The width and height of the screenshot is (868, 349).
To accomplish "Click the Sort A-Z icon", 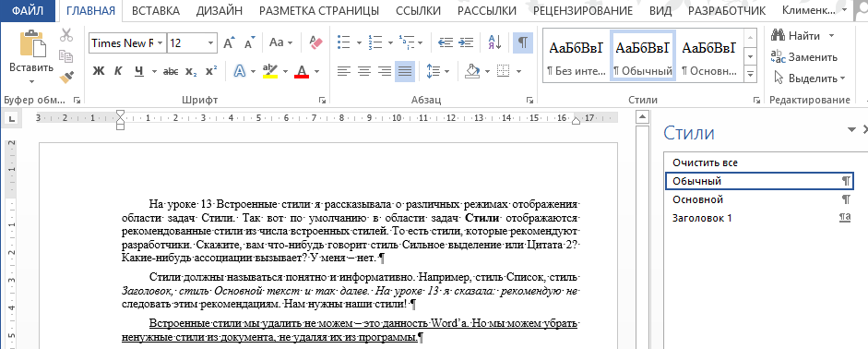I will click(495, 42).
